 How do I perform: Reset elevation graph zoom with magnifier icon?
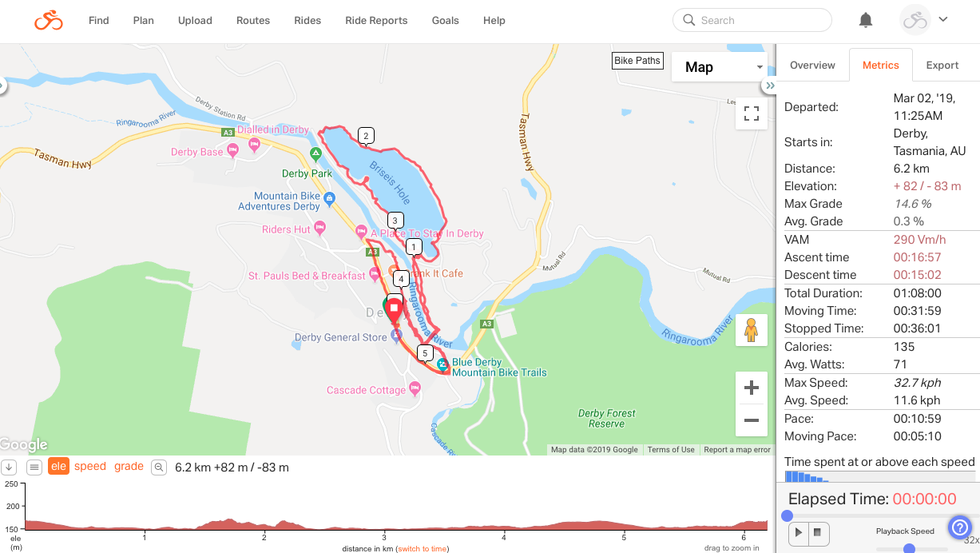[x=159, y=467]
